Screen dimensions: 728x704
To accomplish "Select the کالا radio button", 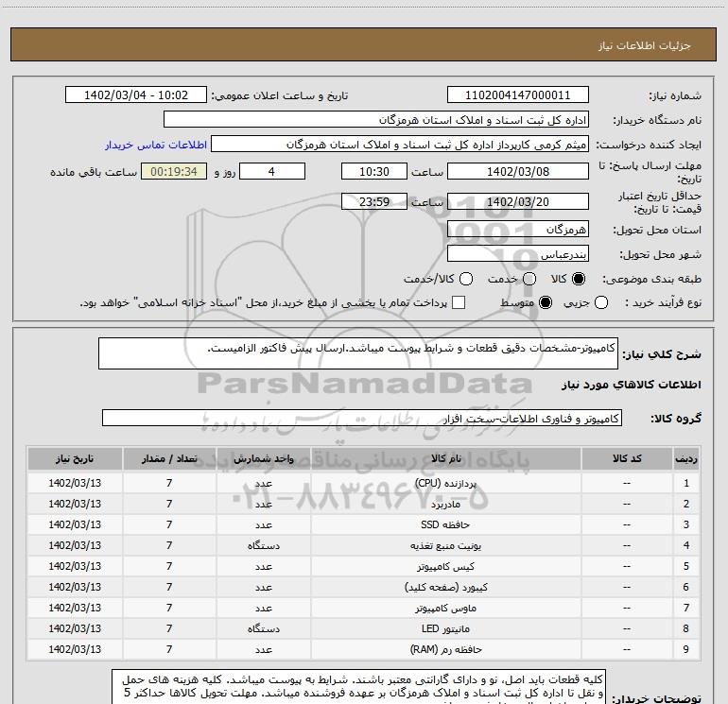I will click(579, 279).
